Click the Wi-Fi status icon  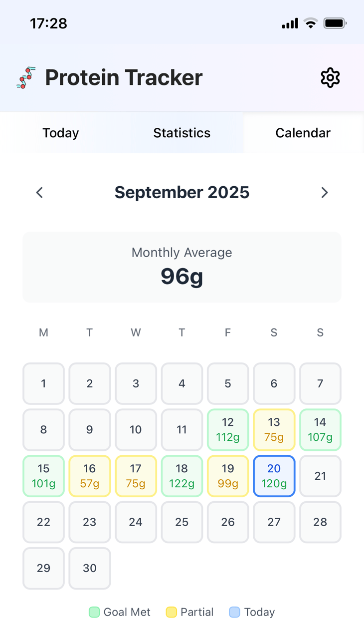click(311, 23)
